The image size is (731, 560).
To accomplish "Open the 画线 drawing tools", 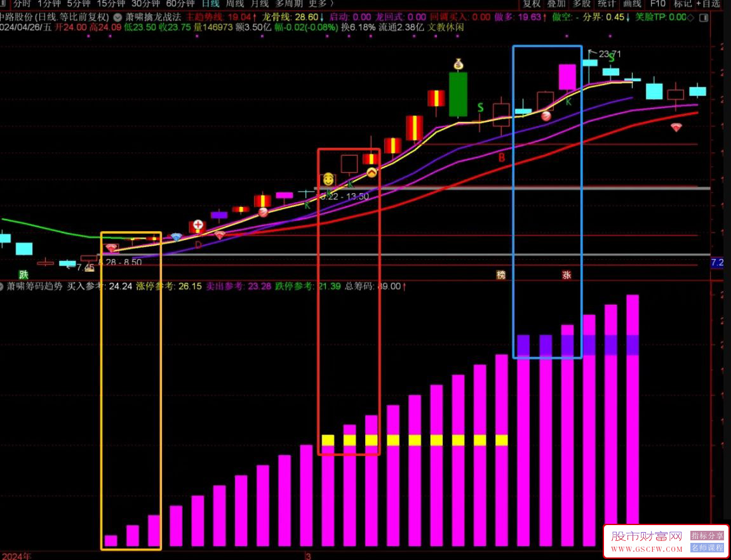I will (632, 4).
